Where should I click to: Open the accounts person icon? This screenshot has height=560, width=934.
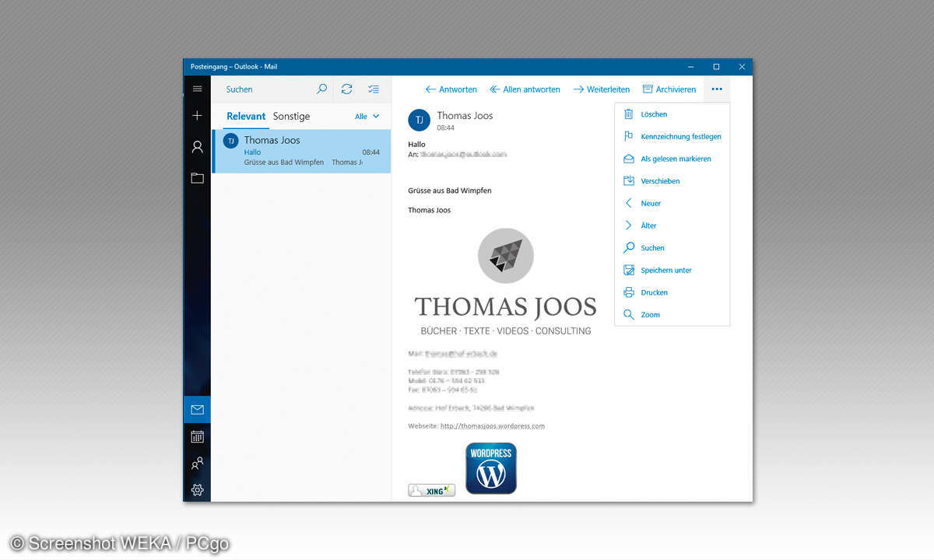[197, 147]
